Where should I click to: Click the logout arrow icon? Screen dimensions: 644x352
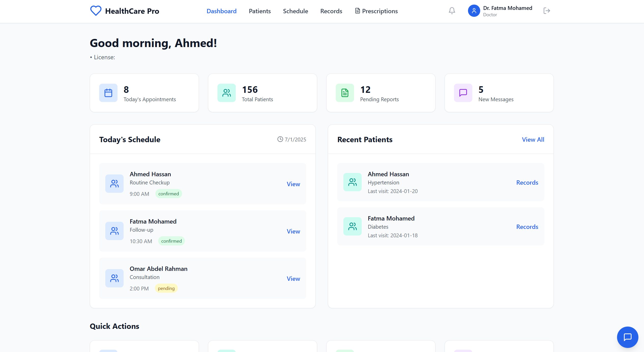tap(547, 11)
